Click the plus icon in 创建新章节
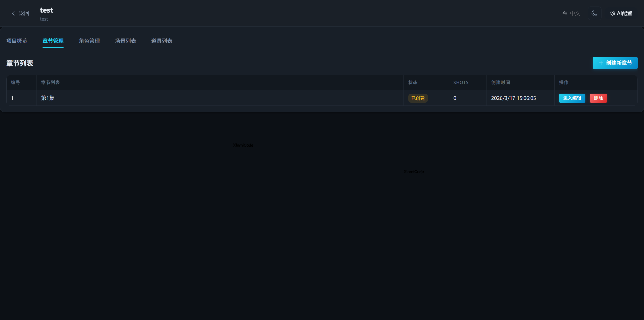 pyautogui.click(x=601, y=63)
